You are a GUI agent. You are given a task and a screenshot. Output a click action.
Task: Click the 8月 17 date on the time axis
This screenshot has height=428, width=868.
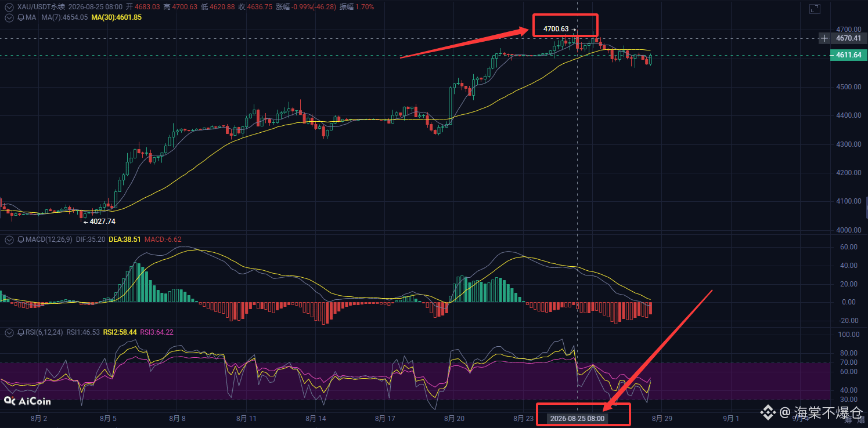(x=385, y=419)
